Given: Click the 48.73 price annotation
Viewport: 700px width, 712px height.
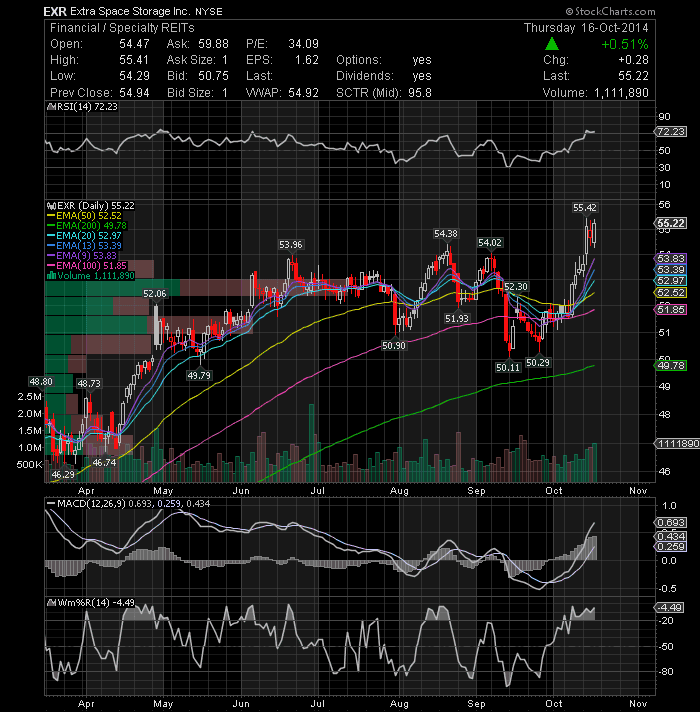Looking at the screenshot, I should coord(89,384).
